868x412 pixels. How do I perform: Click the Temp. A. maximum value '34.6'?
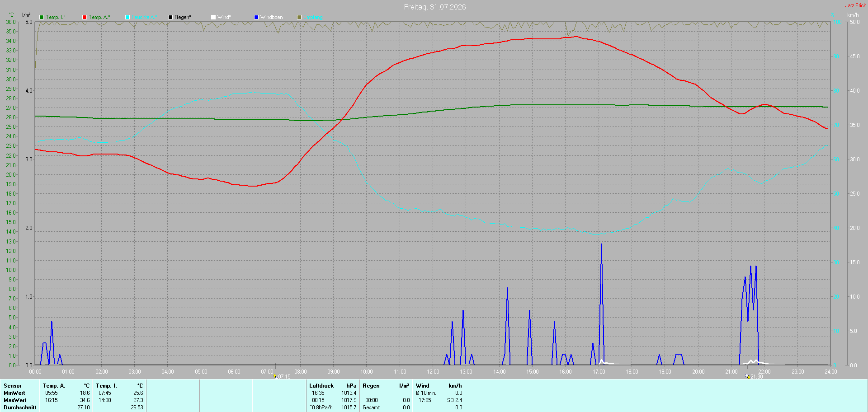85,400
